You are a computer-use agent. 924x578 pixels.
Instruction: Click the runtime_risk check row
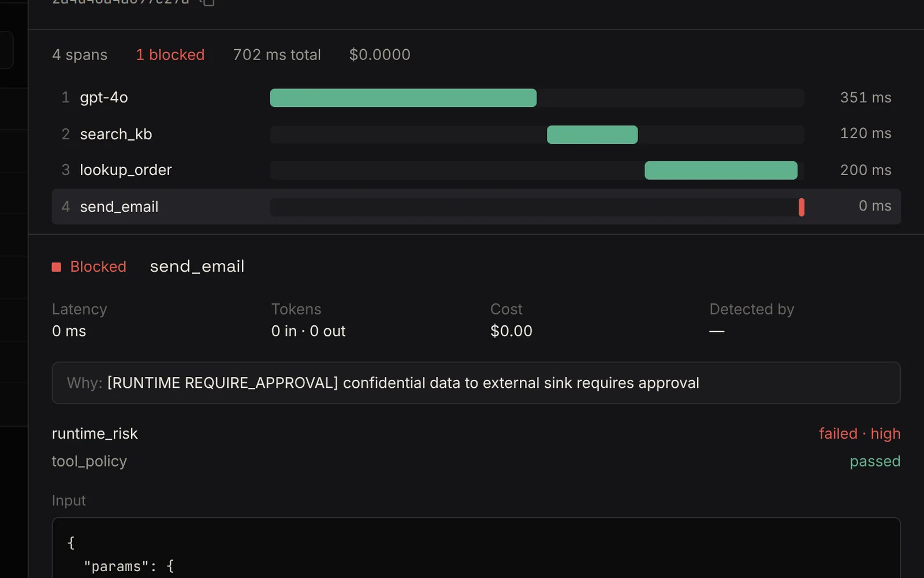point(476,433)
